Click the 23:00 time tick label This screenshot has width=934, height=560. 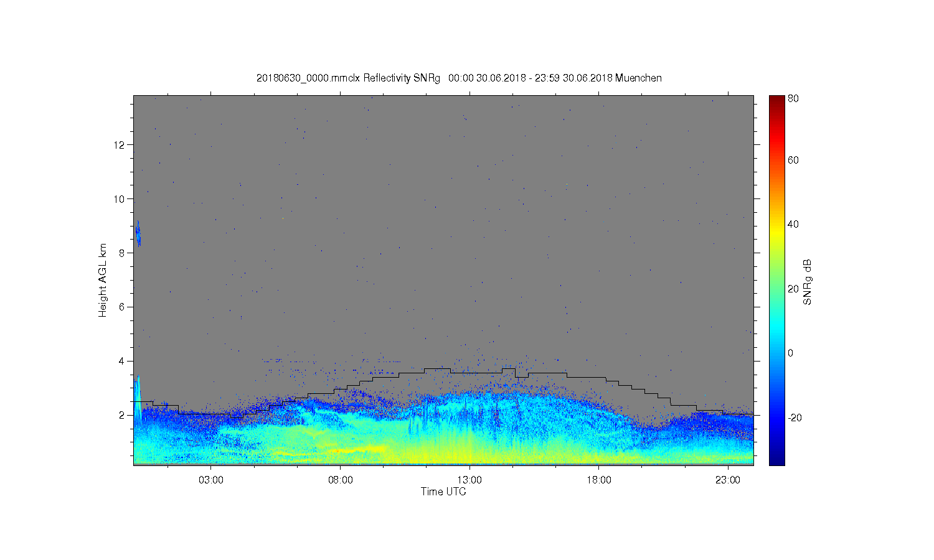coord(728,480)
